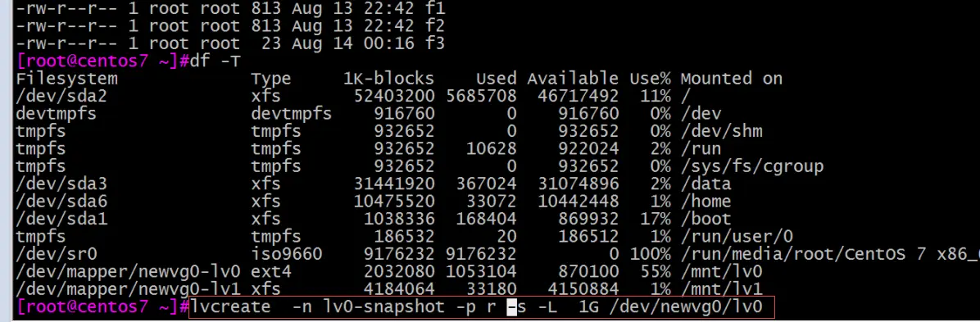Image resolution: width=980 pixels, height=322 pixels.
Task: Click the lv0-snapshot name argument
Action: point(383,307)
